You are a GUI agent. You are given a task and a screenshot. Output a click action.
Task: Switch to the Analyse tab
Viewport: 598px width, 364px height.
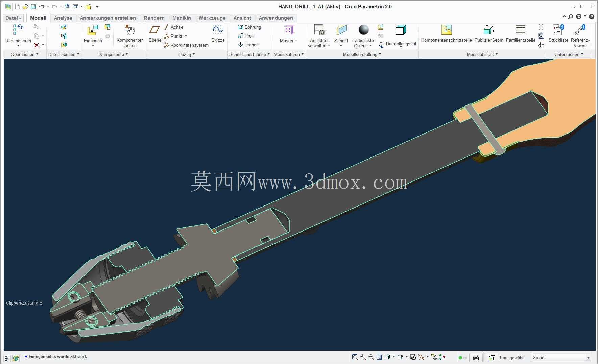[x=63, y=18]
